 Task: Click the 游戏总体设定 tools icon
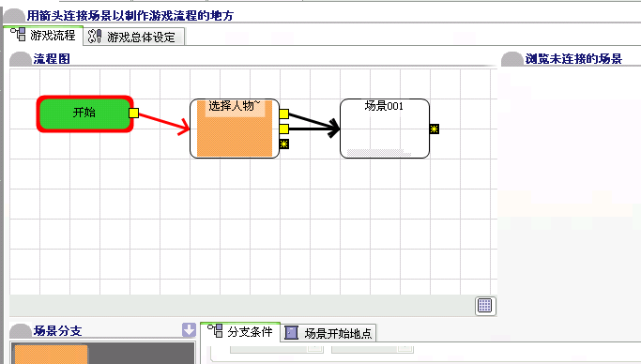pyautogui.click(x=95, y=37)
